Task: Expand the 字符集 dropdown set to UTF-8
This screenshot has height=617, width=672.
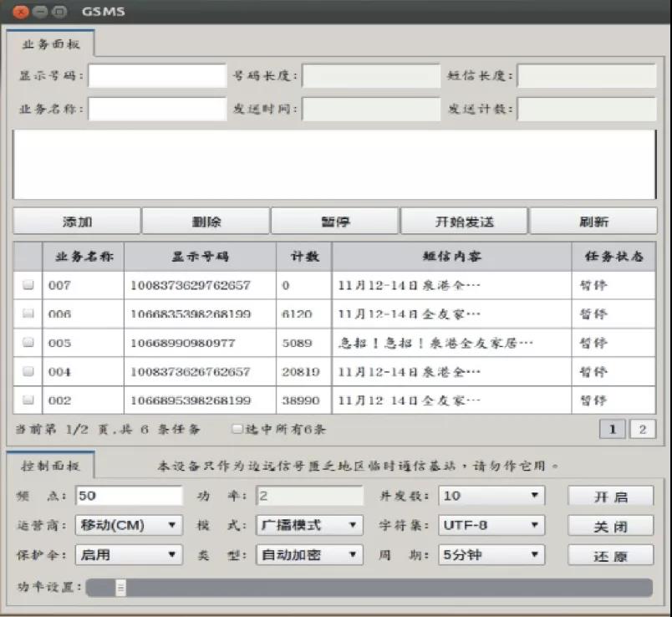Action: [x=491, y=525]
